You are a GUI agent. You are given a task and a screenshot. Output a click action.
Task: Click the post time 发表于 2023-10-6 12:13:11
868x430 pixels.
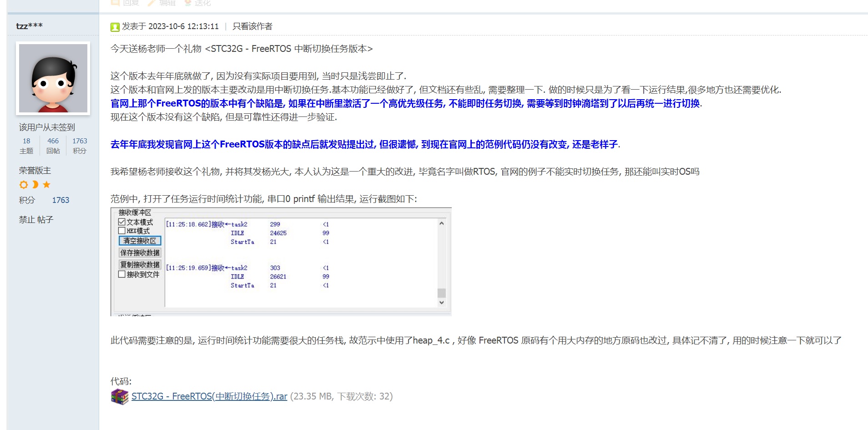pos(170,26)
